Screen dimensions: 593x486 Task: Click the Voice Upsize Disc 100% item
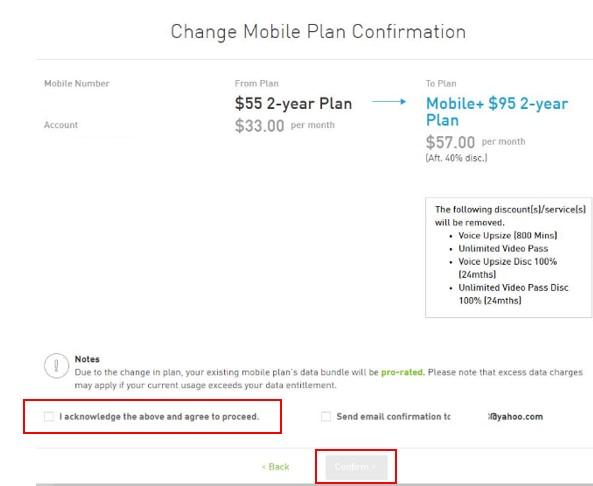pos(508,268)
